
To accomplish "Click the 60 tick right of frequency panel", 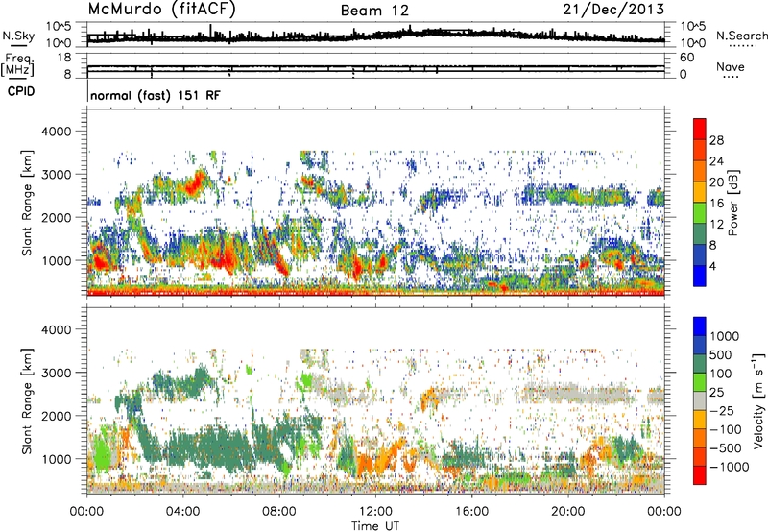I will point(686,58).
